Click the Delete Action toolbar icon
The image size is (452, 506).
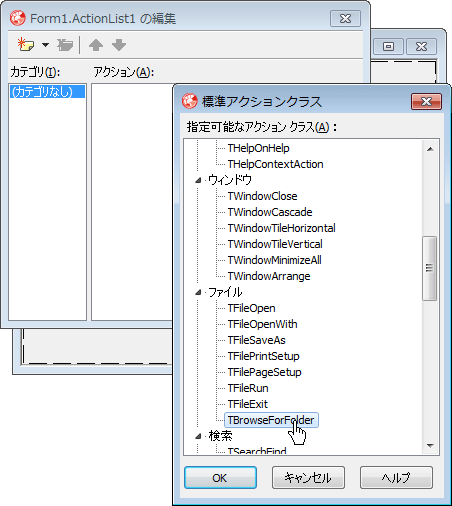click(x=65, y=45)
